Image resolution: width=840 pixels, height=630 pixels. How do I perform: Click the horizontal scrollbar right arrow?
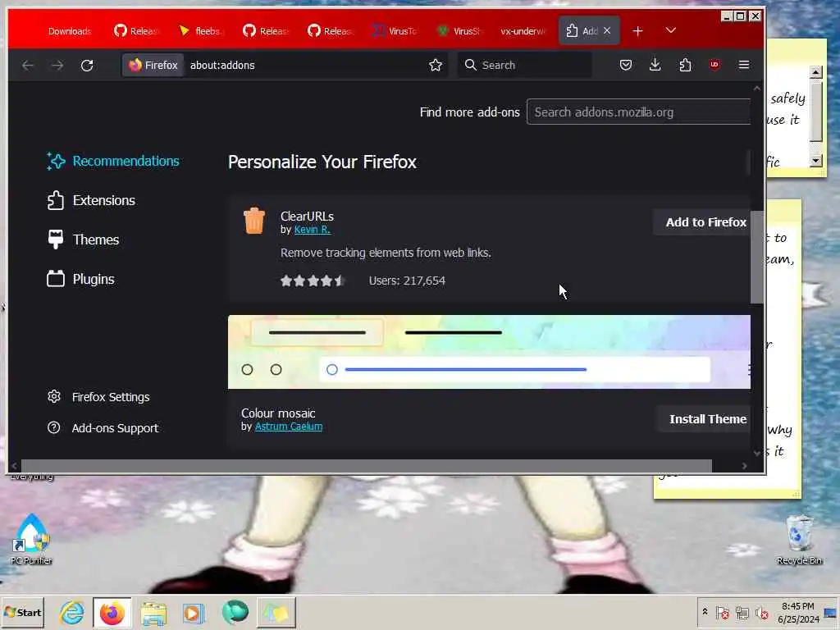(x=744, y=466)
